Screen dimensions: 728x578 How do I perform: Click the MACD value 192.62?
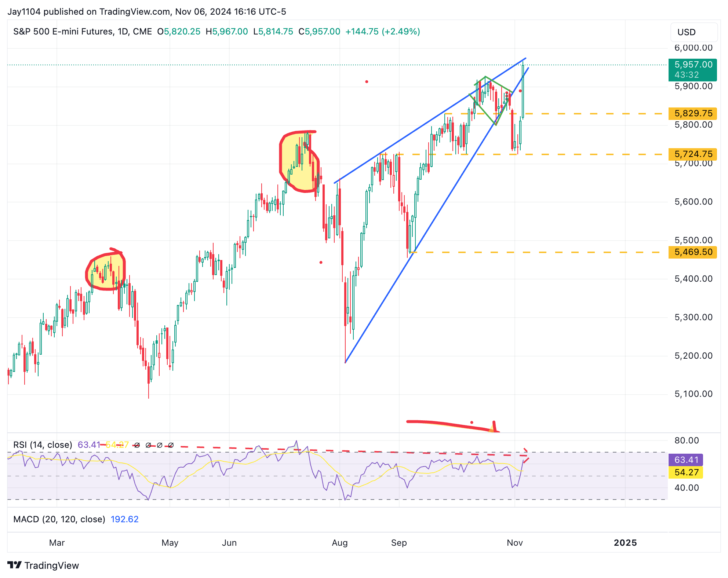tap(125, 519)
